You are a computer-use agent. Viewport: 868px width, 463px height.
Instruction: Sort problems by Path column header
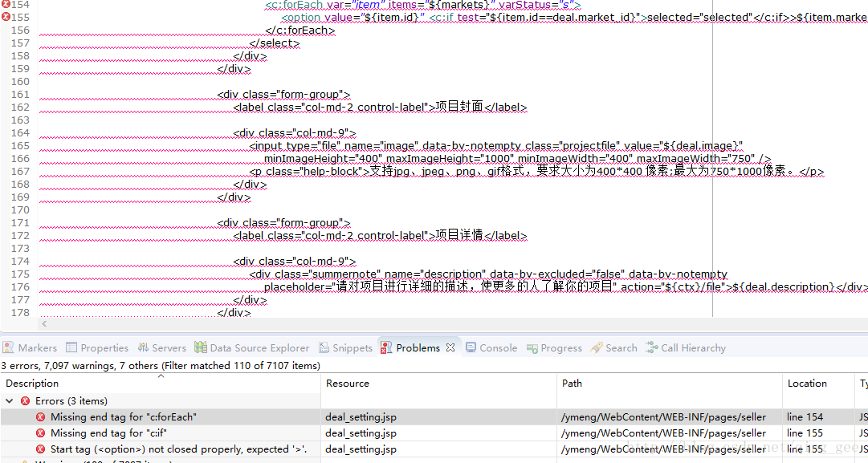670,384
